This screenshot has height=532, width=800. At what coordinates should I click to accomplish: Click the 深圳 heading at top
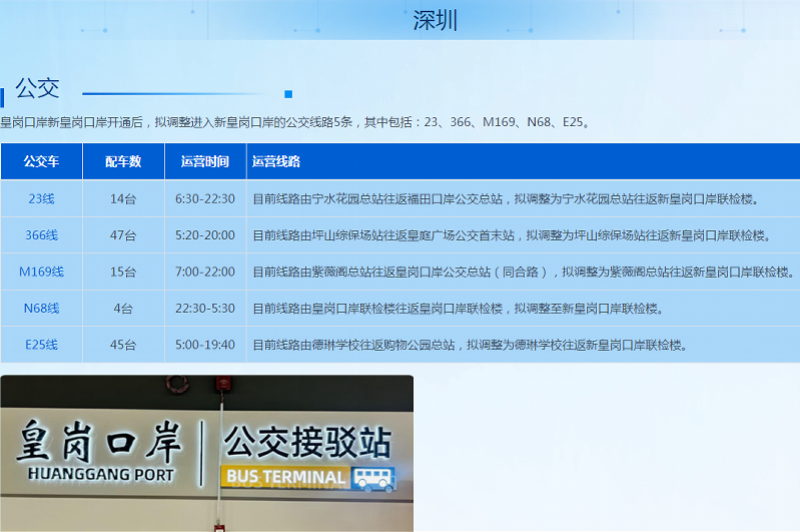coord(435,20)
